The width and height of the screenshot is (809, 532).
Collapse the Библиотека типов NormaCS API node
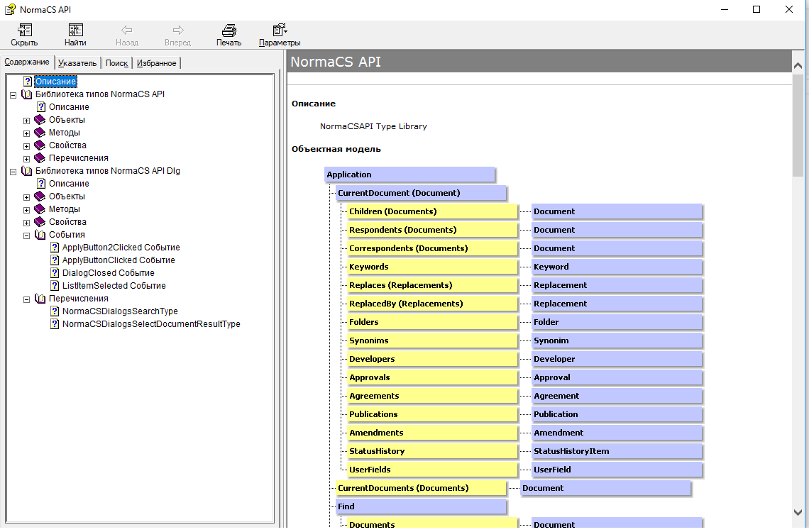click(13, 95)
